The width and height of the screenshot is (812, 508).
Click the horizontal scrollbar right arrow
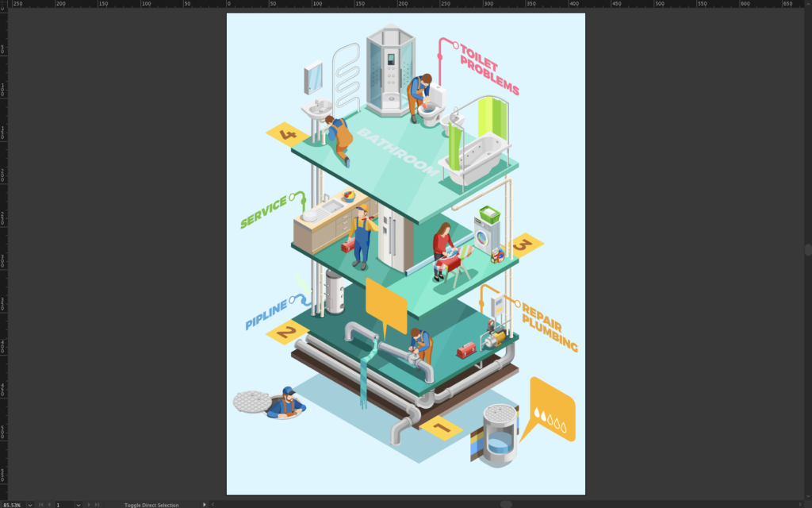click(802, 504)
